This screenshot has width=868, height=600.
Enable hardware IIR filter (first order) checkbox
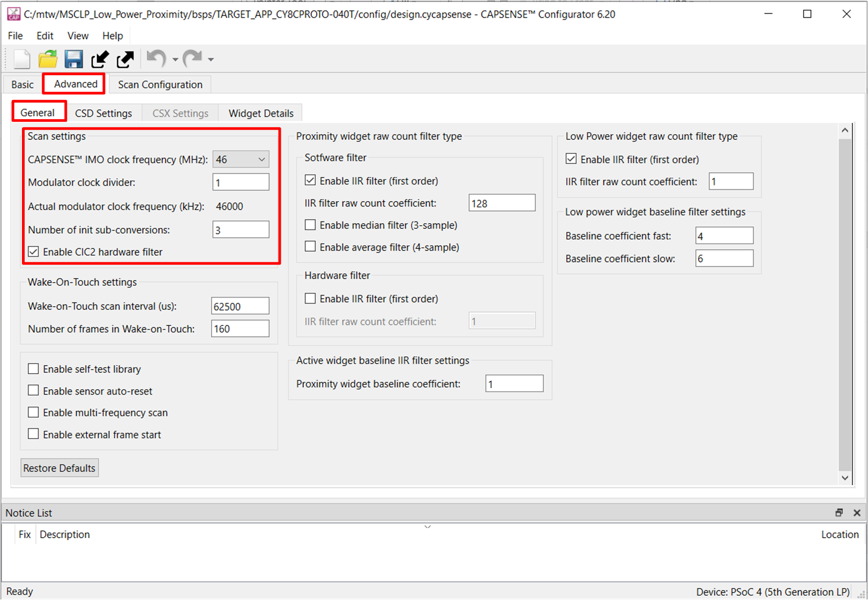point(310,298)
